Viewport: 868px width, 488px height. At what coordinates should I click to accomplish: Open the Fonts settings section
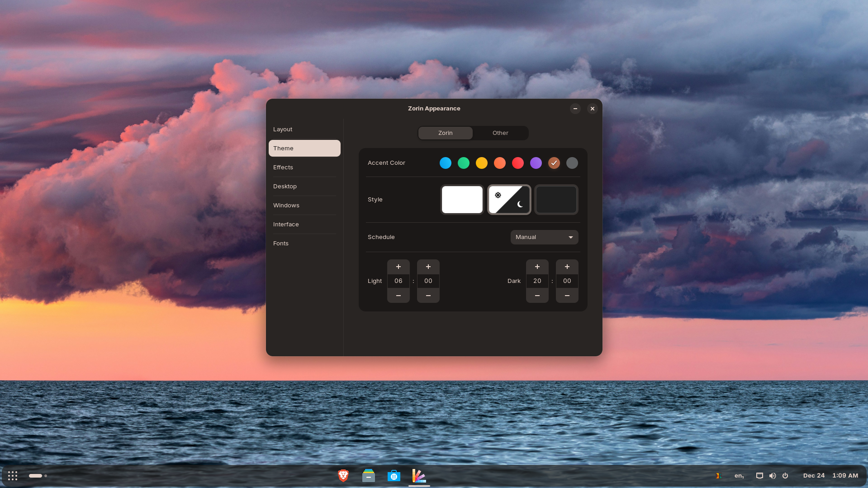point(281,243)
